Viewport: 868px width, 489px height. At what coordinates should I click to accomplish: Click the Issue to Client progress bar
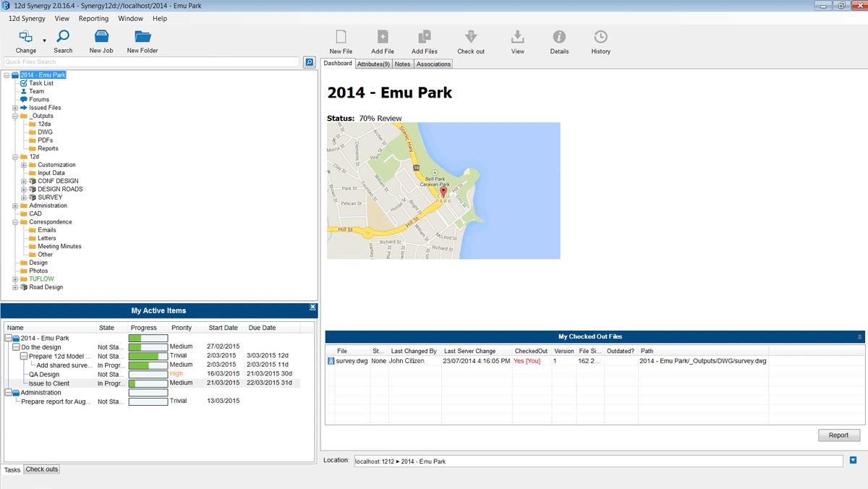148,383
